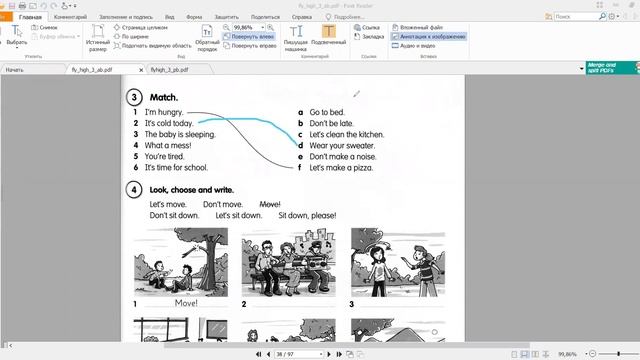Click the Снимок snapshot tool
Screen dimensions: 640x360
(45, 27)
